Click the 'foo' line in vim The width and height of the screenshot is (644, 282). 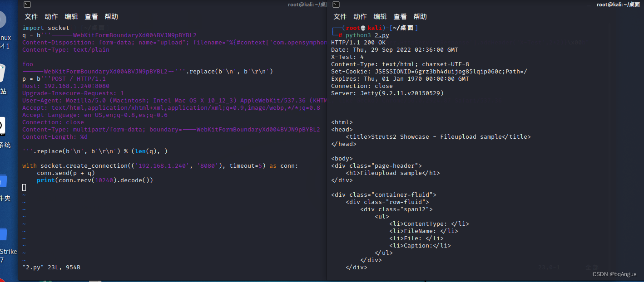pyautogui.click(x=28, y=64)
